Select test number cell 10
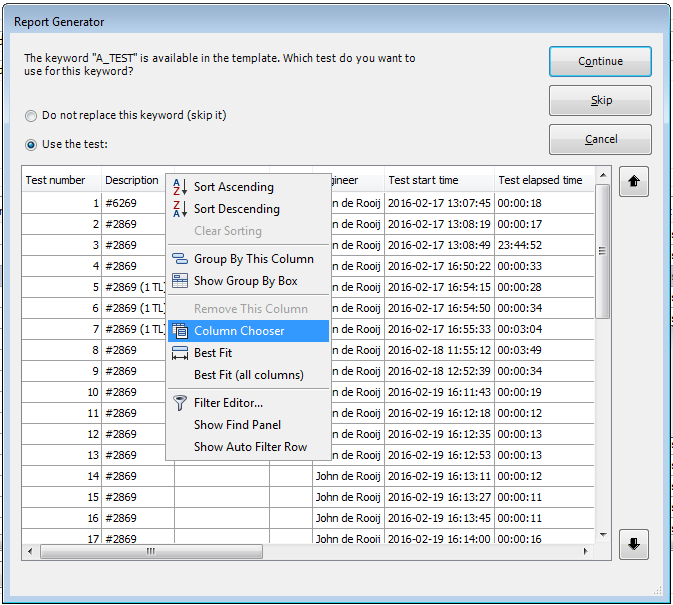This screenshot has height=605, width=673. 61,392
